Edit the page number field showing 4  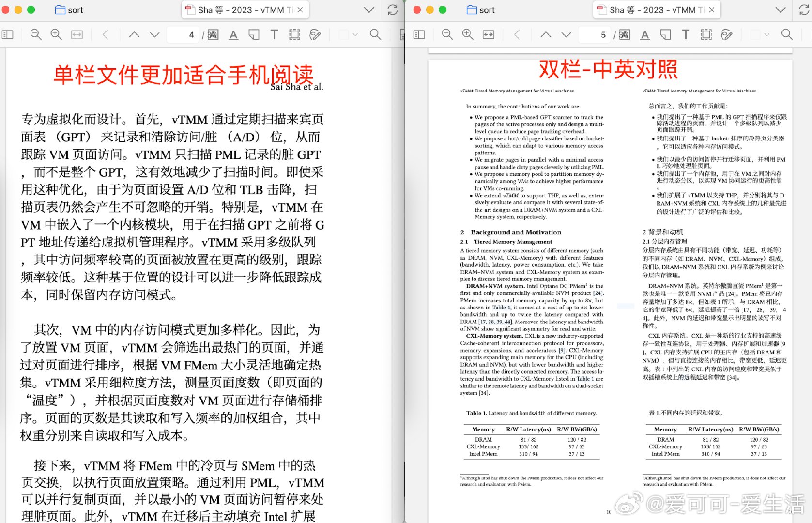click(183, 34)
